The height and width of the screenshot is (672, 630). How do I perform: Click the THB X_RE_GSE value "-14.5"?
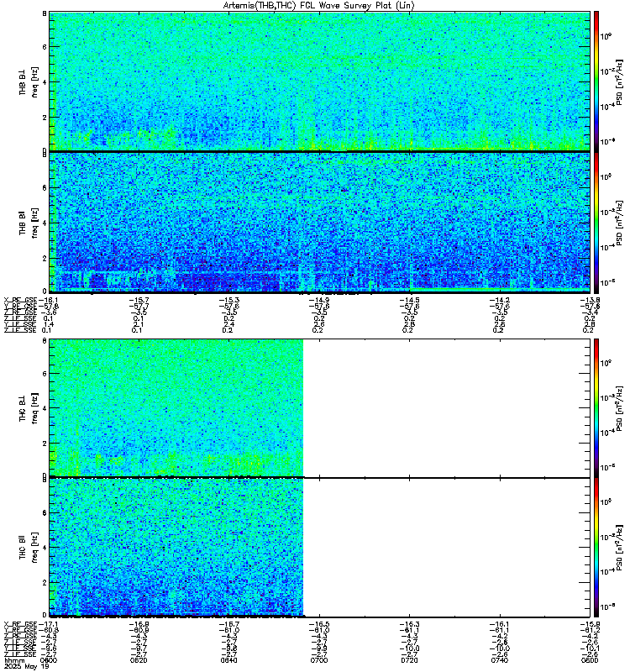pos(409,300)
